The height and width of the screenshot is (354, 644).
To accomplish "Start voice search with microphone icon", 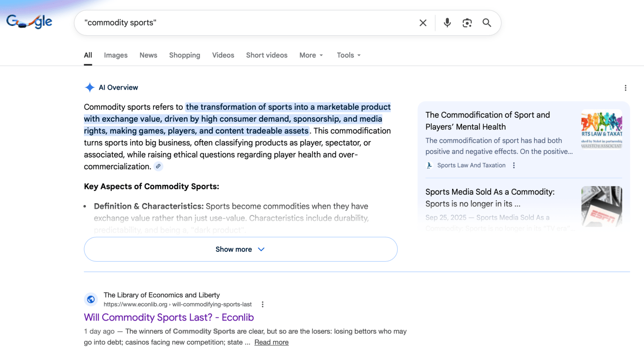I will tap(447, 23).
